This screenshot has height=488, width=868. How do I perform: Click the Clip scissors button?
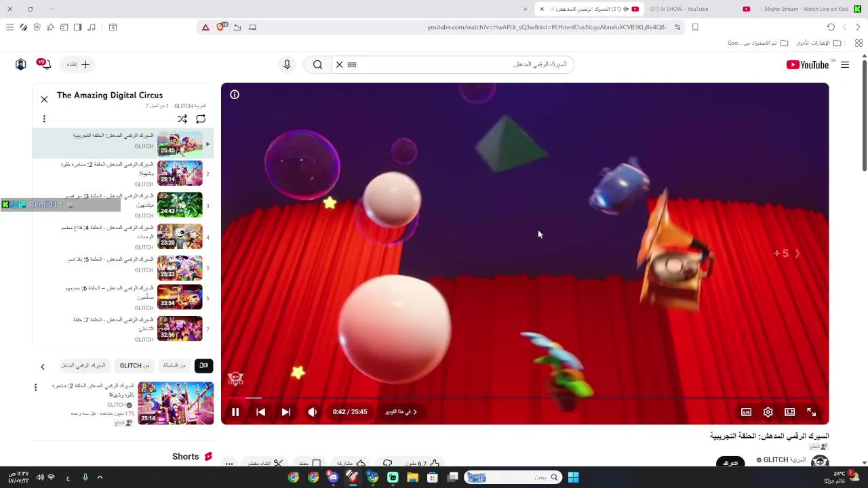(x=265, y=464)
